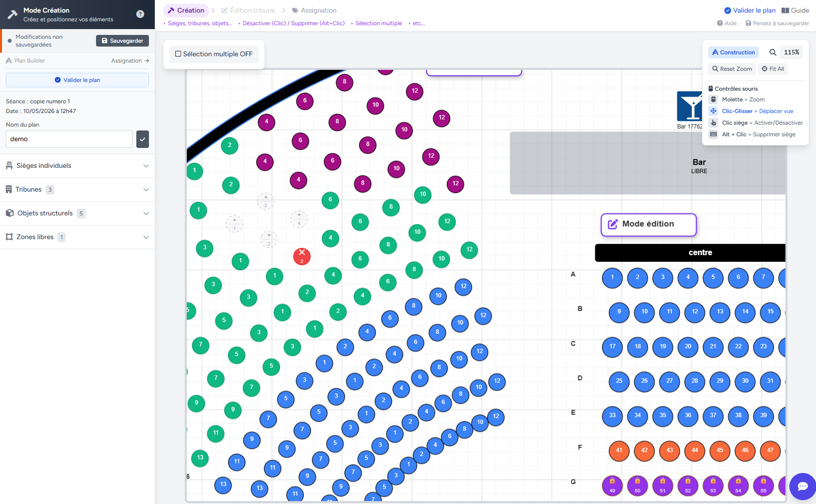
Task: Click locked purple seat 49
Action: pyautogui.click(x=612, y=485)
